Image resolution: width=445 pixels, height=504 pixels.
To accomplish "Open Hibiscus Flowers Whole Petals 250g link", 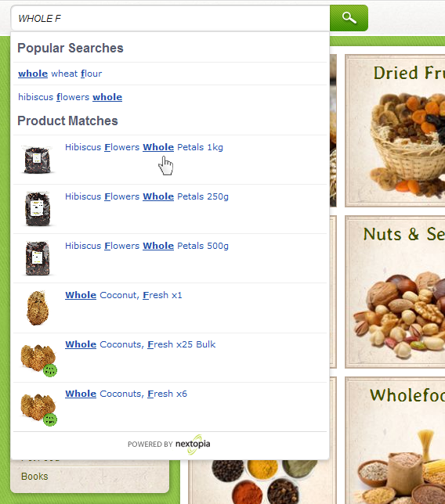I will (x=147, y=196).
